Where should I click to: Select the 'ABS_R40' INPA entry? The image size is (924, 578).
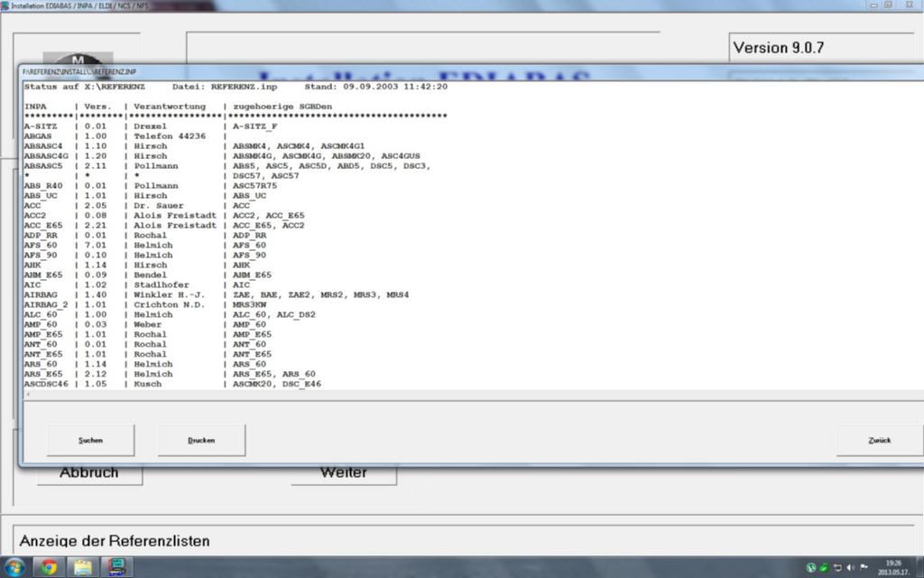point(43,186)
